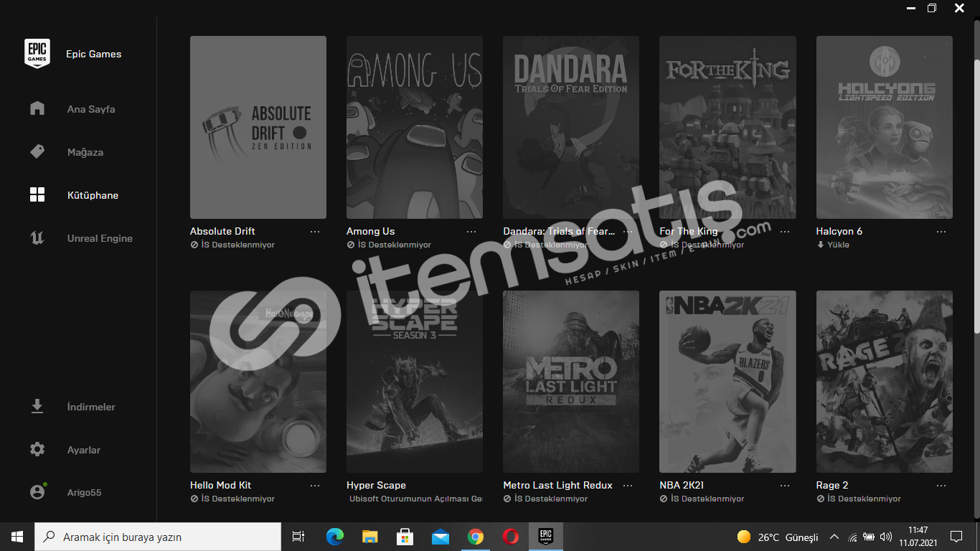The image size is (980, 551).
Task: Click the Dandara cover thumbnail
Action: pyautogui.click(x=571, y=127)
